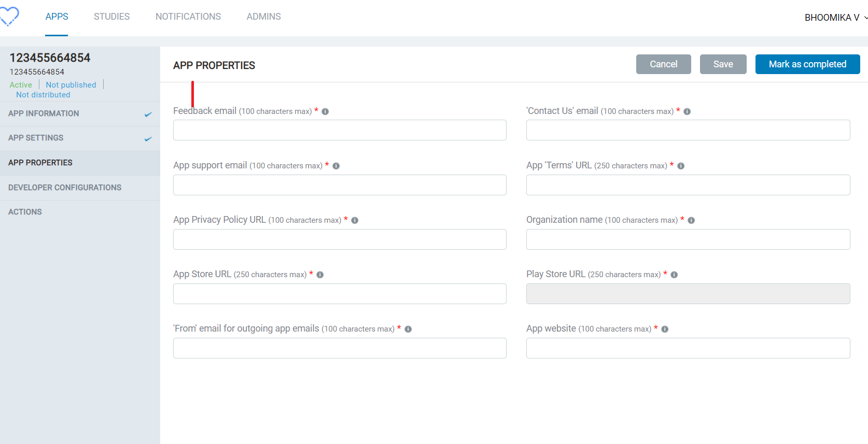
Task: Focus the Organization name input
Action: coord(688,239)
